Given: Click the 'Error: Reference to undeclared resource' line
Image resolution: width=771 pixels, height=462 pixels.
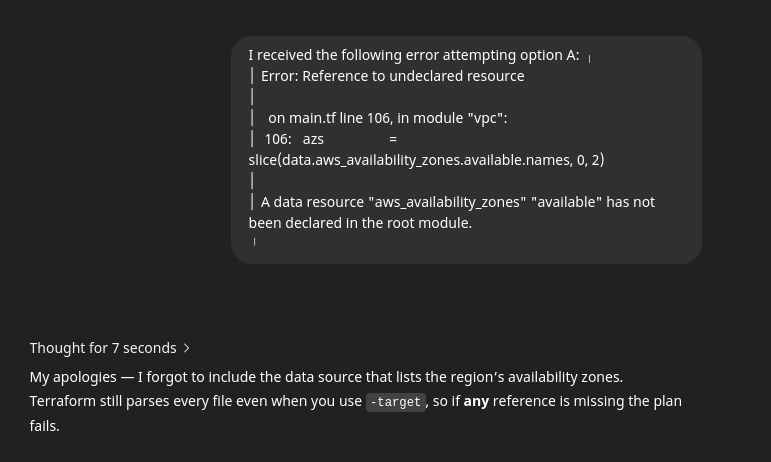Looking at the screenshot, I should [x=392, y=76].
